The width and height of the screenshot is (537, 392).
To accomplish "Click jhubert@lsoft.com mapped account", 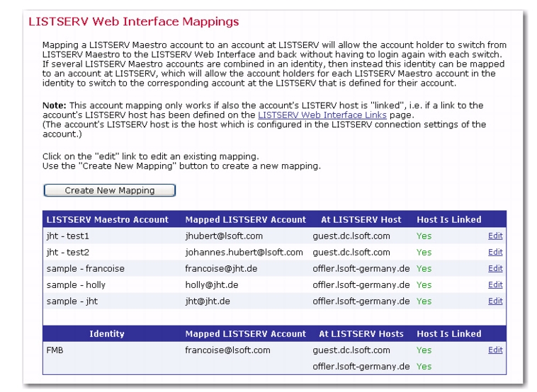I will click(x=224, y=236).
